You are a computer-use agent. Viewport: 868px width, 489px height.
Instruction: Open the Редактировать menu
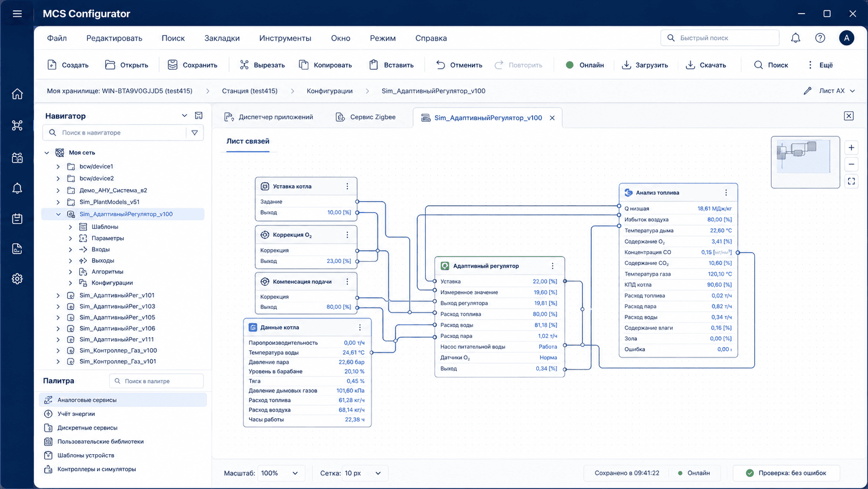[114, 38]
